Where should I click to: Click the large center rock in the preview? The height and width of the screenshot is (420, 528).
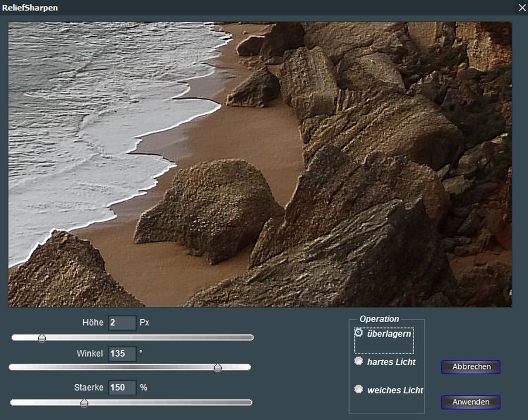click(208, 208)
